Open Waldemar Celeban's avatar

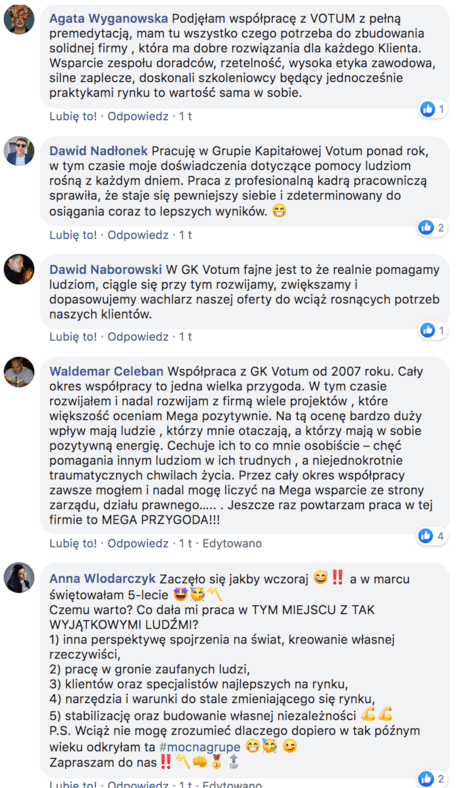pyautogui.click(x=19, y=372)
